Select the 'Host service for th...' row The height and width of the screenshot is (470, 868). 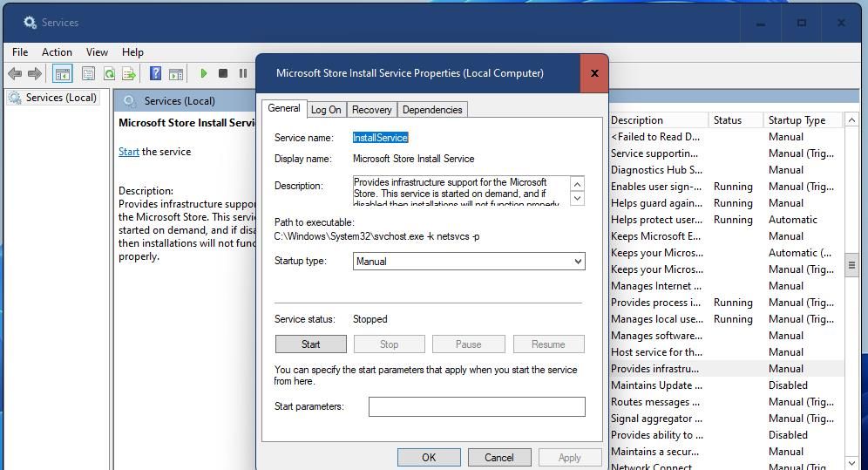click(726, 352)
